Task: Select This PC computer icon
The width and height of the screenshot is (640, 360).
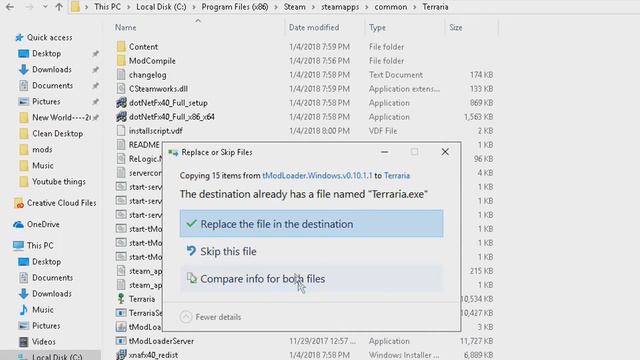Action: [x=18, y=246]
